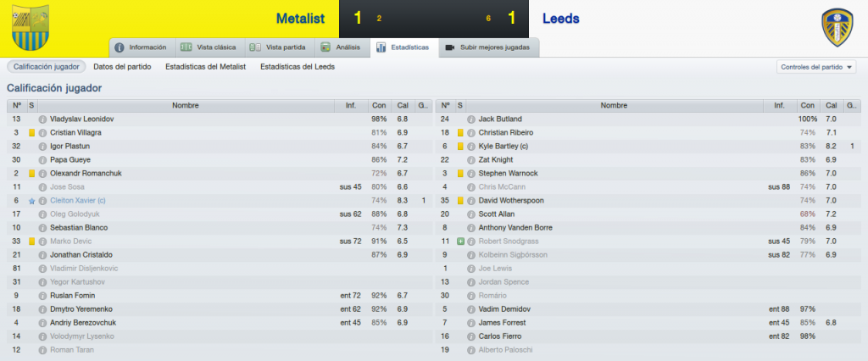Show Estadísticas del Leeds
The height and width of the screenshot is (361, 868).
[298, 66]
